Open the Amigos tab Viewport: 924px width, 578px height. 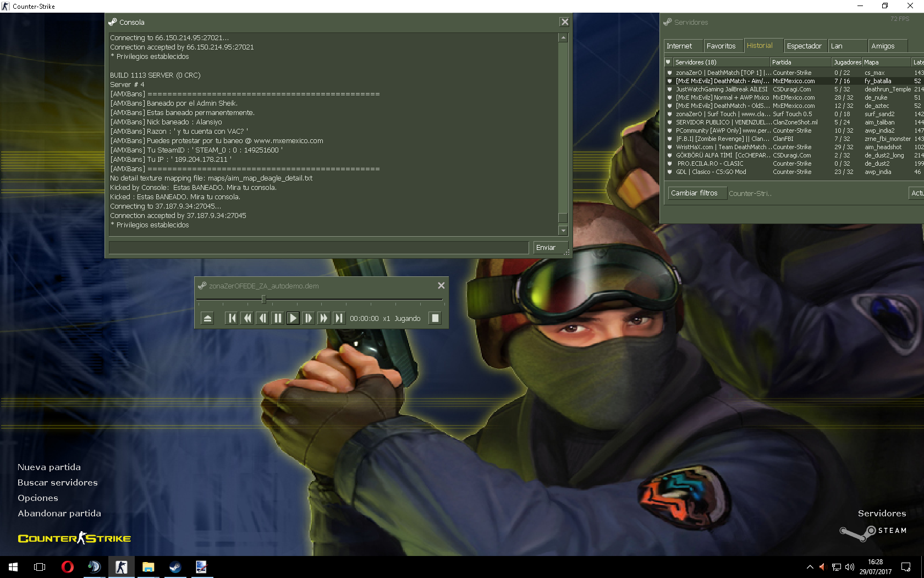[888, 46]
